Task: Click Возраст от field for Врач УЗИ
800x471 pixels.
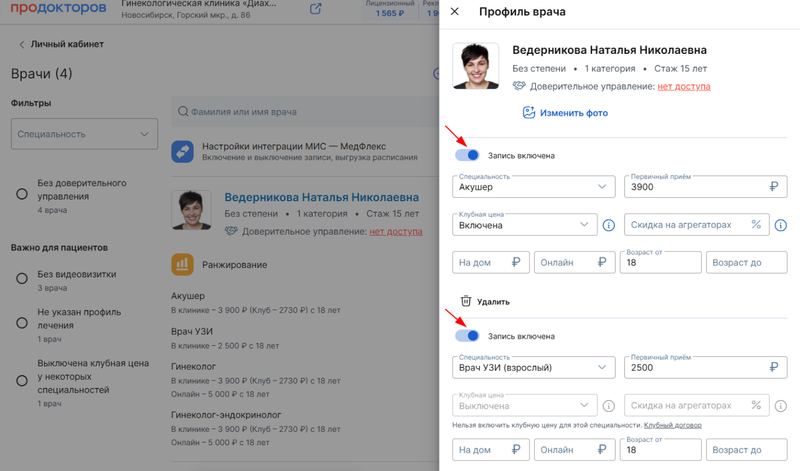Action: [661, 450]
